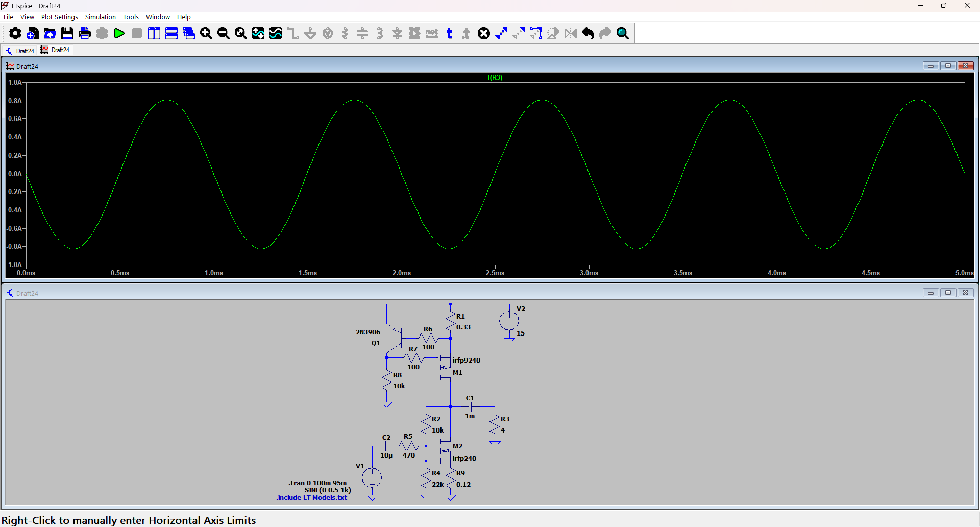This screenshot has height=527, width=980.
Task: Click the 0.0A label on the vertical axis
Action: pos(15,174)
